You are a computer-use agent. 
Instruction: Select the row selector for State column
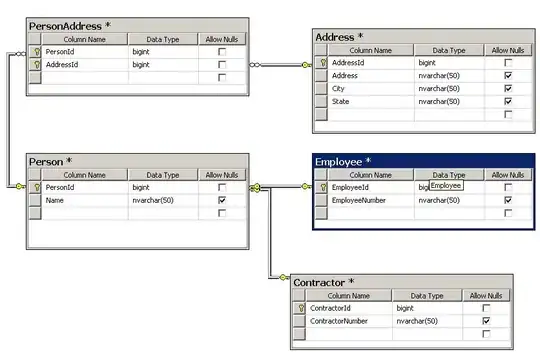tap(321, 101)
